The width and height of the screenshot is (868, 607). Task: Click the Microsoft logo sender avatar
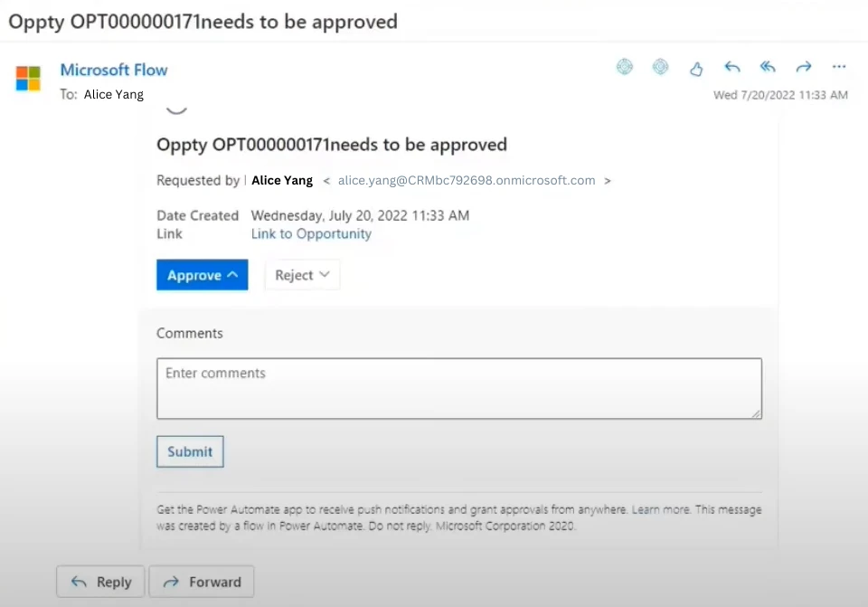pos(28,79)
